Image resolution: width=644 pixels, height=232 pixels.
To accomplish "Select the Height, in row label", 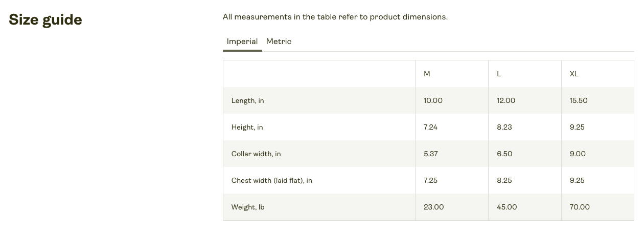I will (247, 127).
